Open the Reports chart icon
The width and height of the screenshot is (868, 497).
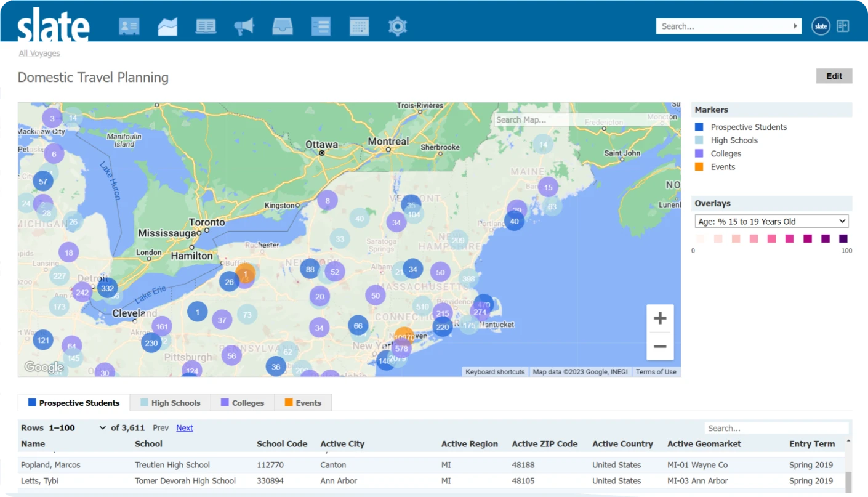tap(167, 26)
